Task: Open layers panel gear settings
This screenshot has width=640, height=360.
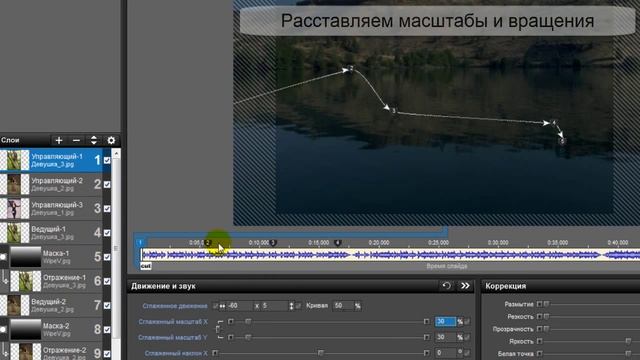Action: [x=111, y=140]
